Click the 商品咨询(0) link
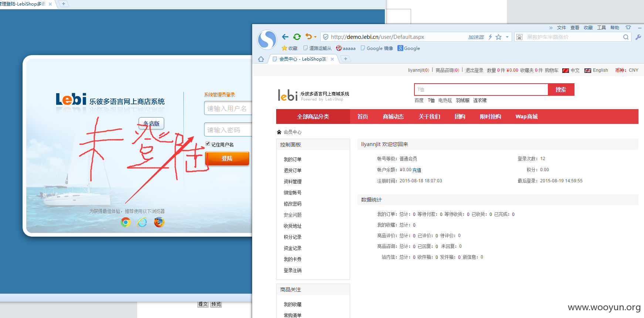644x318 pixels. (x=447, y=70)
